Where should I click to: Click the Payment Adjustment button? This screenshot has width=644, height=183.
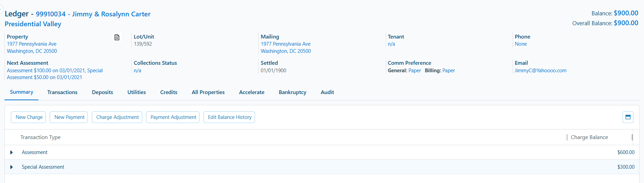(173, 117)
